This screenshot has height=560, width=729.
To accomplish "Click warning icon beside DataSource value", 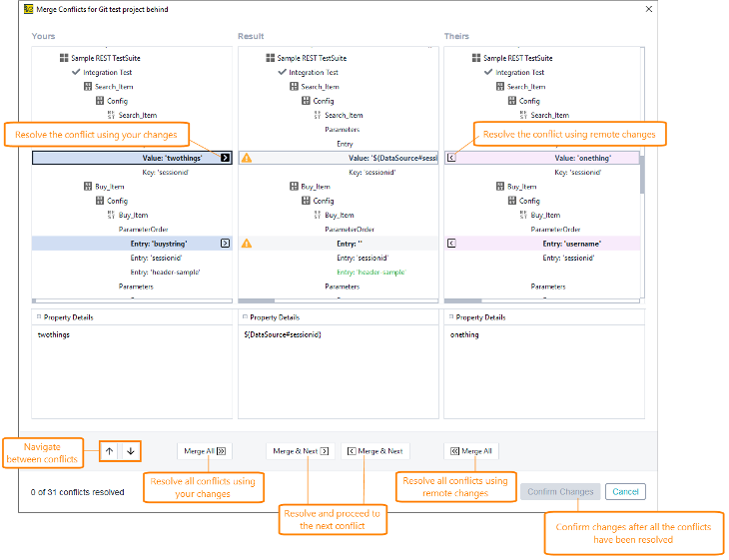I will click(247, 158).
